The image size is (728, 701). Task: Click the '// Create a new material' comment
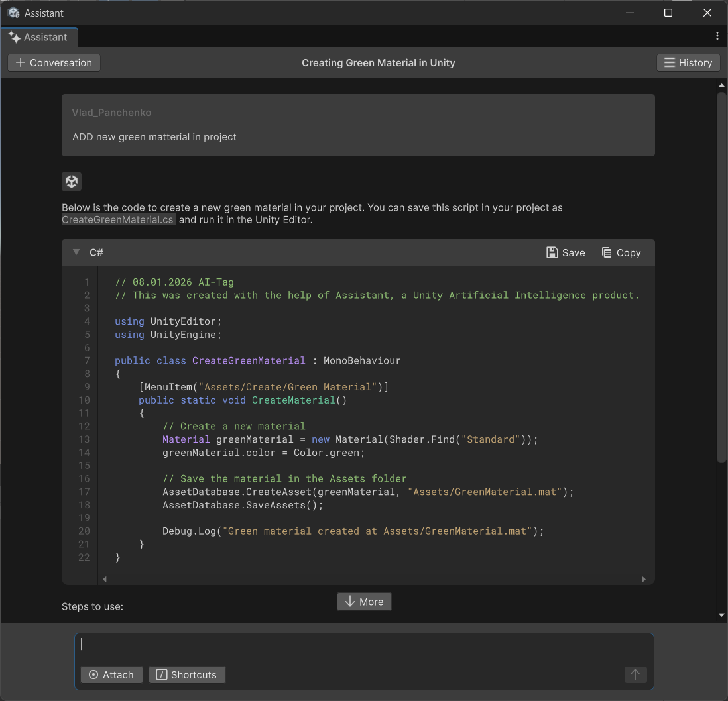[234, 426]
